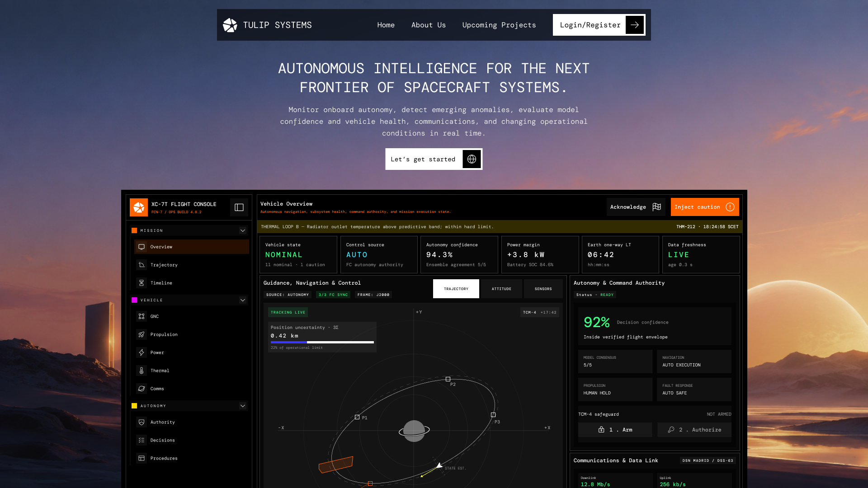Viewport: 868px width, 488px height.
Task: Click the GNC sidebar icon
Action: 142,316
